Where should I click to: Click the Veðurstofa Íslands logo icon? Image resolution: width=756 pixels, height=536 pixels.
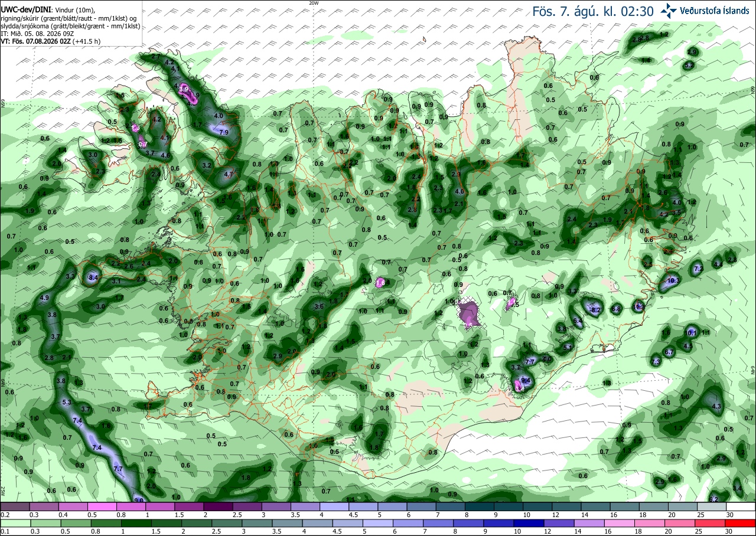(x=669, y=10)
